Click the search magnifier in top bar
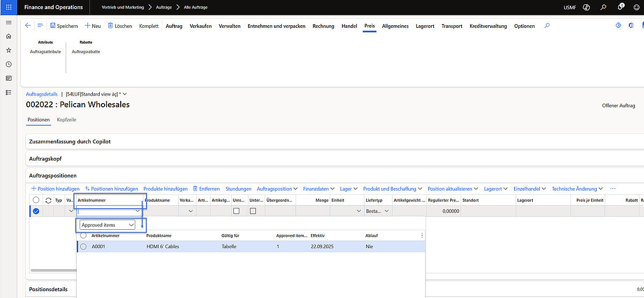644x298 pixels. click(603, 8)
